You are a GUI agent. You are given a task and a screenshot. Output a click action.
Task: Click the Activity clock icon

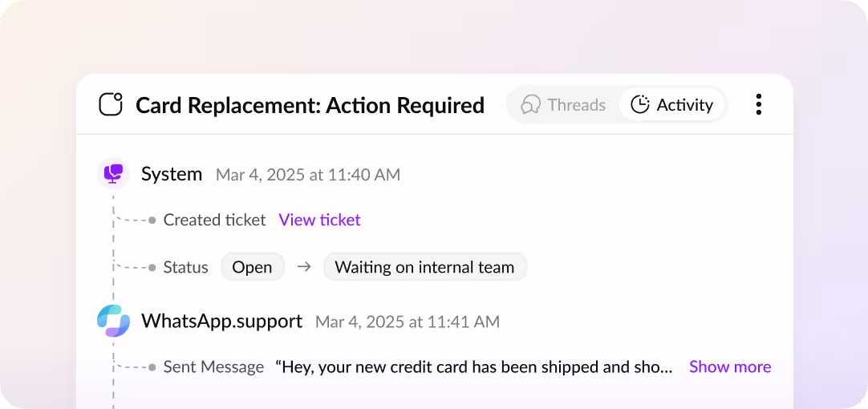click(x=640, y=104)
